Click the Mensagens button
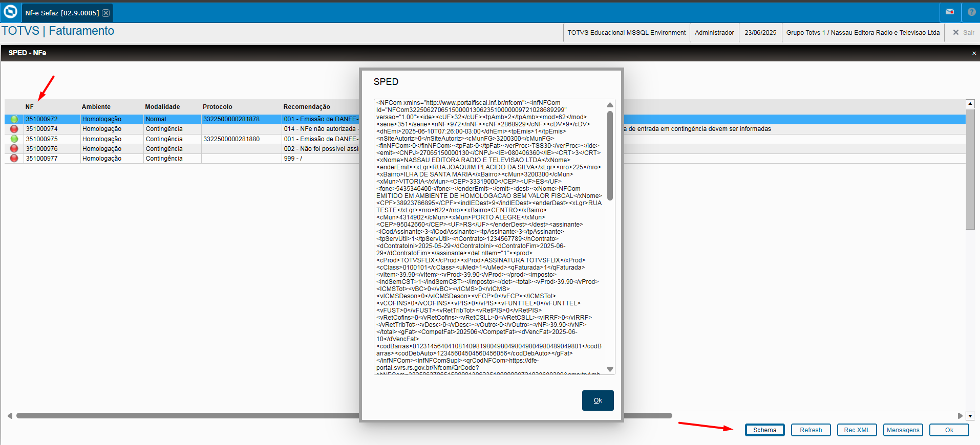Image resolution: width=980 pixels, height=445 pixels. (903, 430)
